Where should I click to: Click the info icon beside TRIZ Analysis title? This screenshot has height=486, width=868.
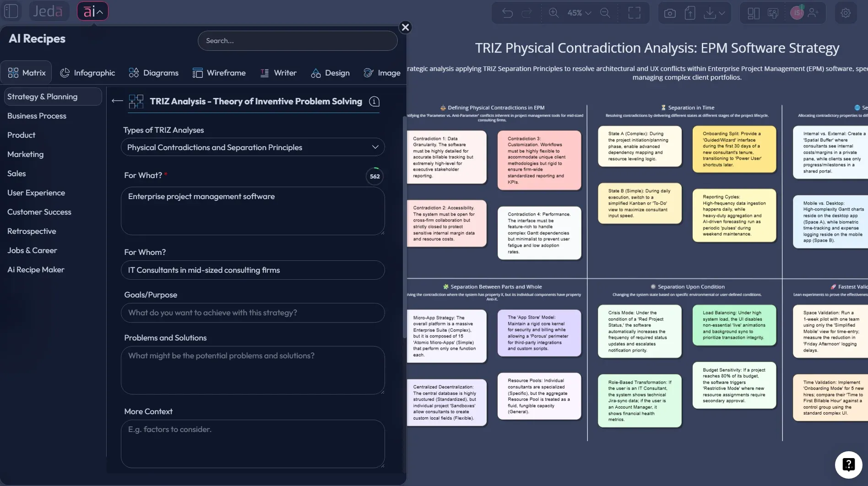[x=374, y=101]
